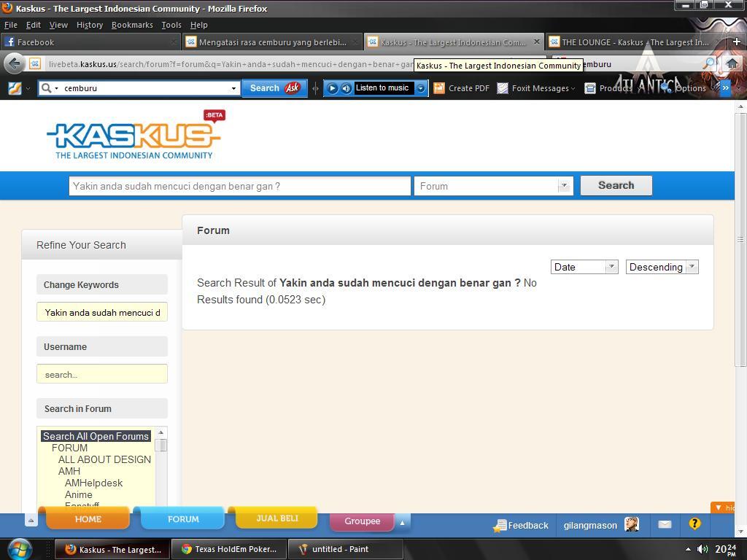
Task: Click the Kaskus - The Largest taskbar button
Action: coord(112,549)
